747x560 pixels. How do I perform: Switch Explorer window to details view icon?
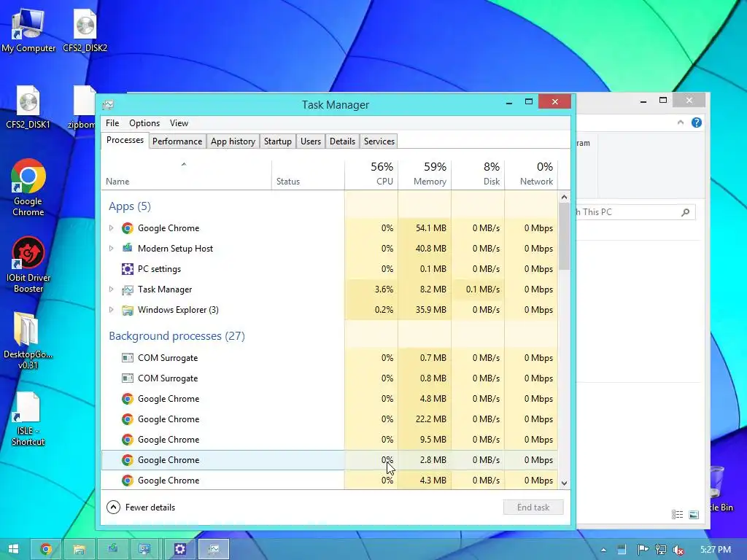(x=678, y=514)
